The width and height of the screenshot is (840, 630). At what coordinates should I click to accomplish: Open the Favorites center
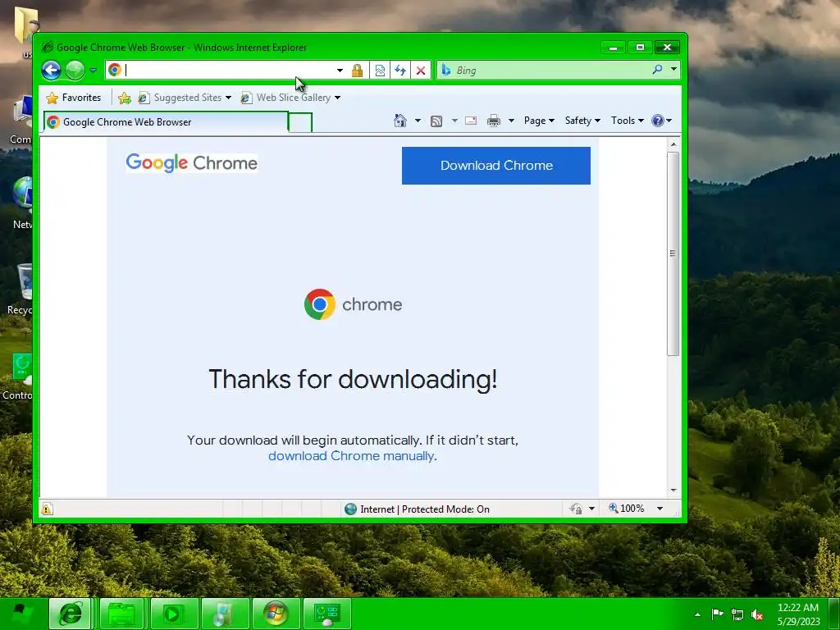(74, 98)
